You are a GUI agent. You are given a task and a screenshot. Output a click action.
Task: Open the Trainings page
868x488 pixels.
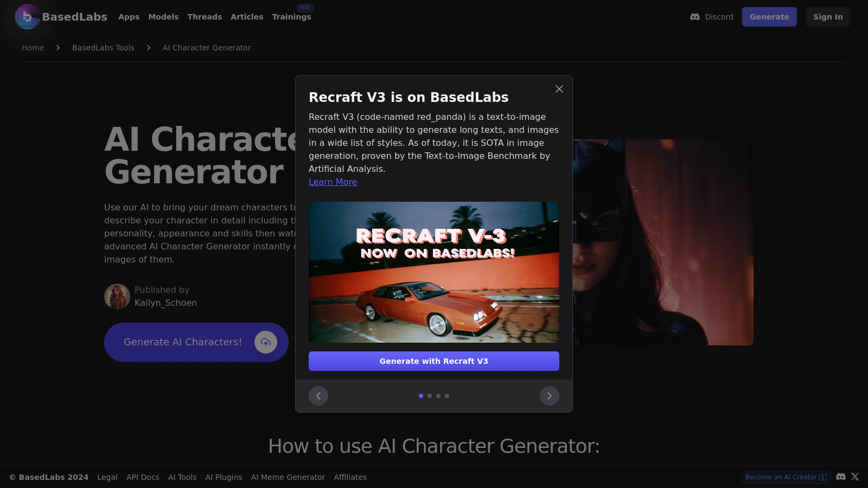[291, 17]
